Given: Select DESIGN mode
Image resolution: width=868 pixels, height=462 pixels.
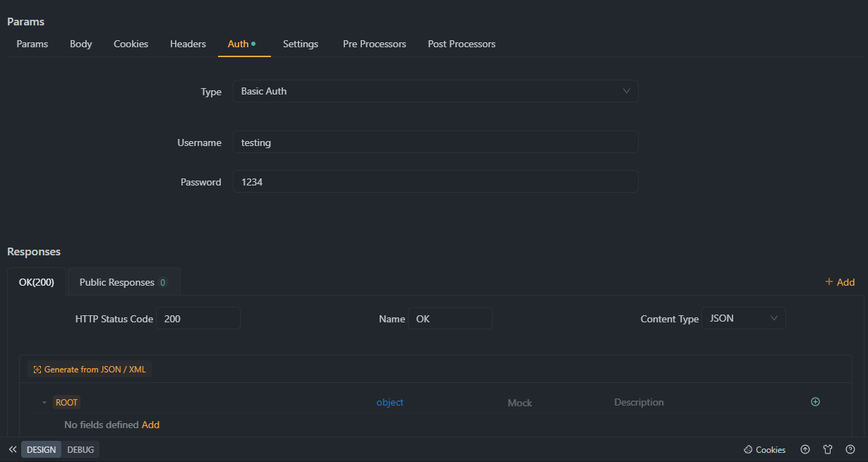Looking at the screenshot, I should (x=41, y=449).
